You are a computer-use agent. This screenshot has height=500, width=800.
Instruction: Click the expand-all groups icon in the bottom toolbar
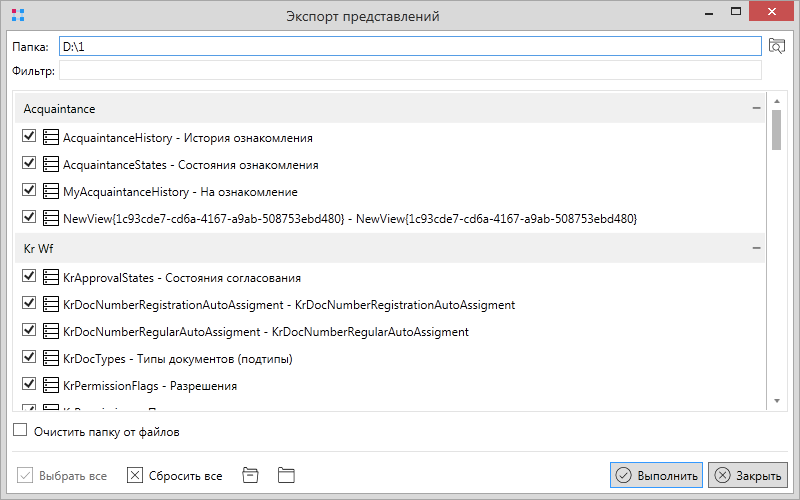pos(286,475)
